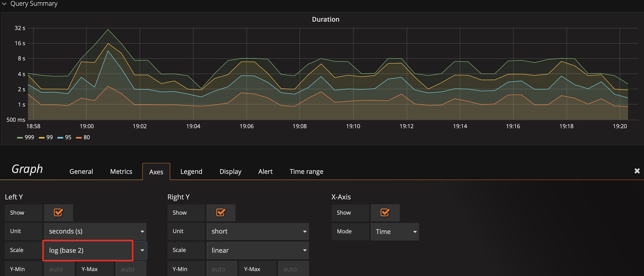Toggle the Right Y Show checkbox
644x276 pixels.
coord(221,213)
